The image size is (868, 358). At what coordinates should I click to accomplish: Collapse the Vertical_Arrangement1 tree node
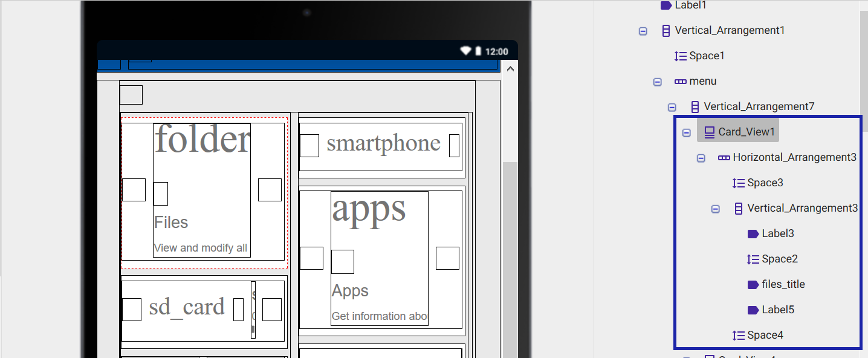point(643,31)
